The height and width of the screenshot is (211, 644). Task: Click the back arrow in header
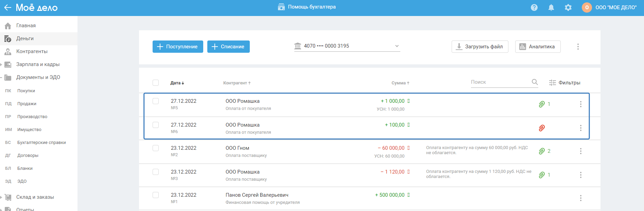[7, 7]
